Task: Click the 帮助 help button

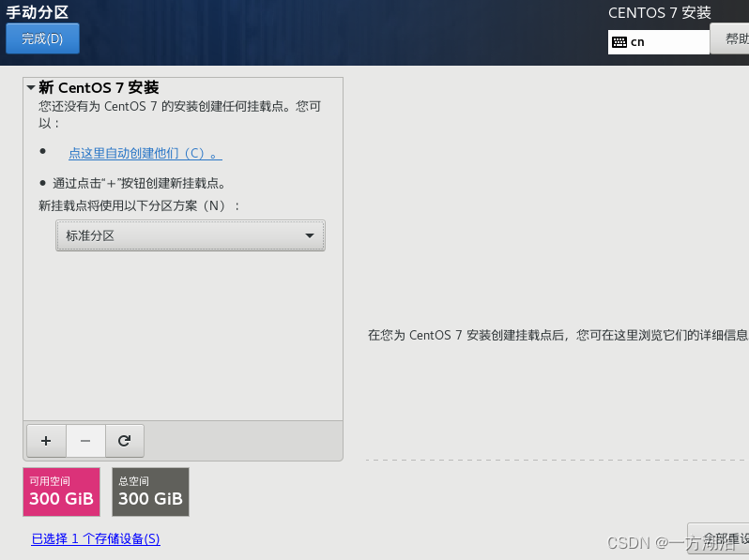Action: (x=729, y=38)
